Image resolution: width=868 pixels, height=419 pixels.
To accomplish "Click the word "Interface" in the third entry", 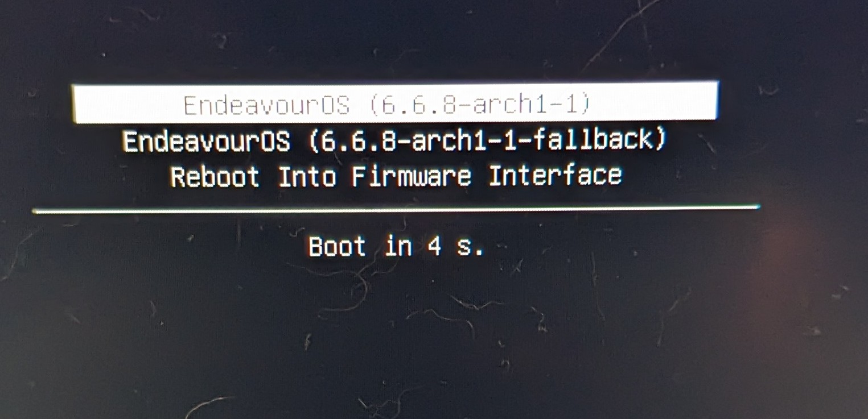I will (556, 175).
